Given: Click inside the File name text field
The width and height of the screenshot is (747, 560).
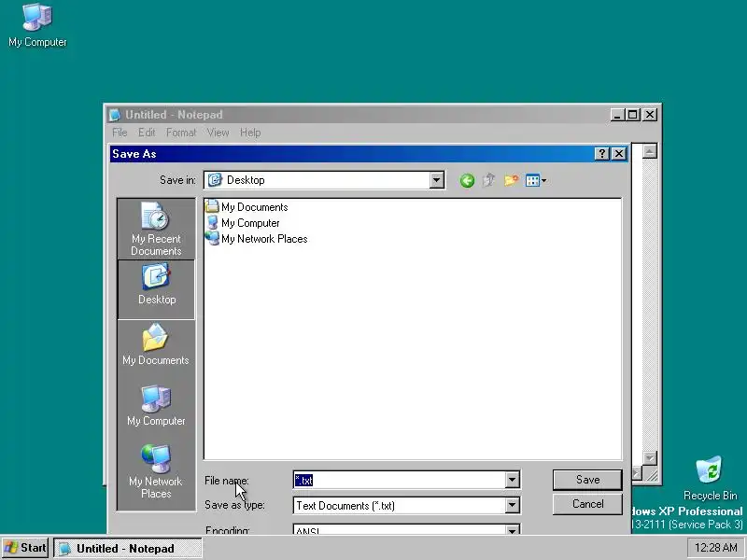Looking at the screenshot, I should point(400,480).
